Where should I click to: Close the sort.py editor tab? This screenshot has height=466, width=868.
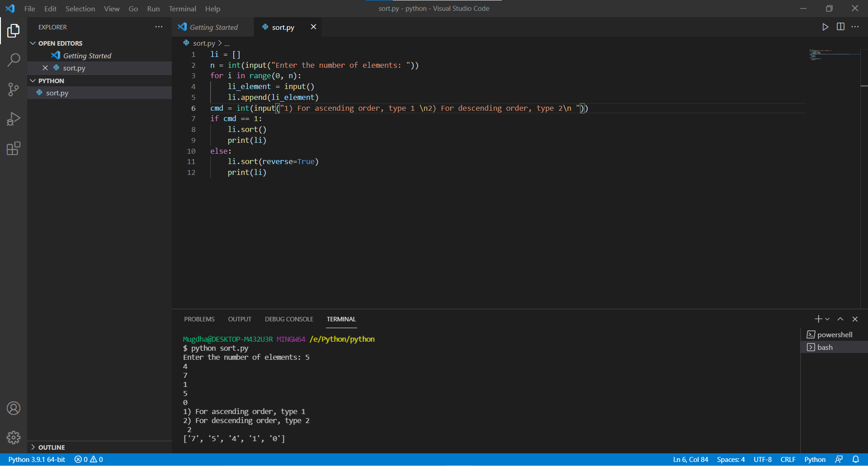pyautogui.click(x=313, y=27)
